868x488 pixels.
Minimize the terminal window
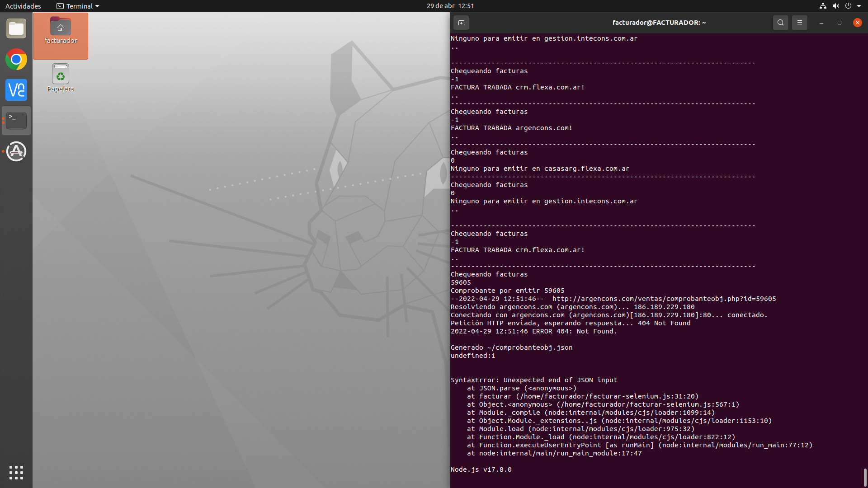click(821, 23)
